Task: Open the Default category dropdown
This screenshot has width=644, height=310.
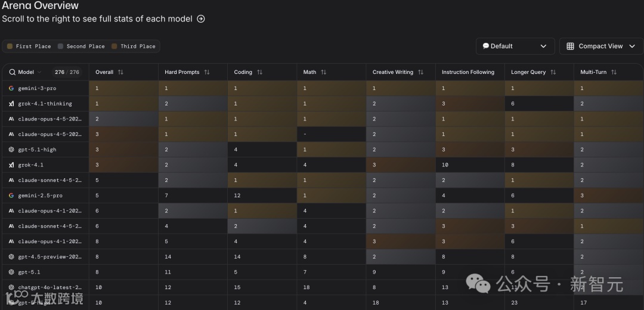Action: point(515,46)
